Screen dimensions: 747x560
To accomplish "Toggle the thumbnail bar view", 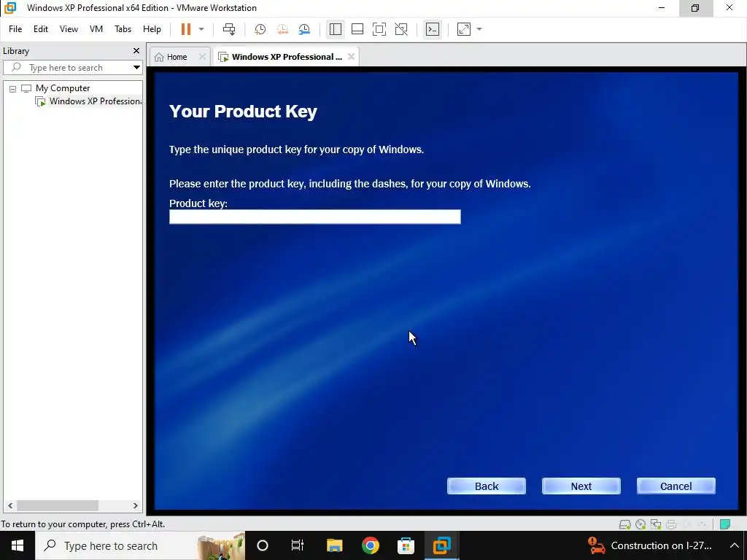I will coord(357,29).
